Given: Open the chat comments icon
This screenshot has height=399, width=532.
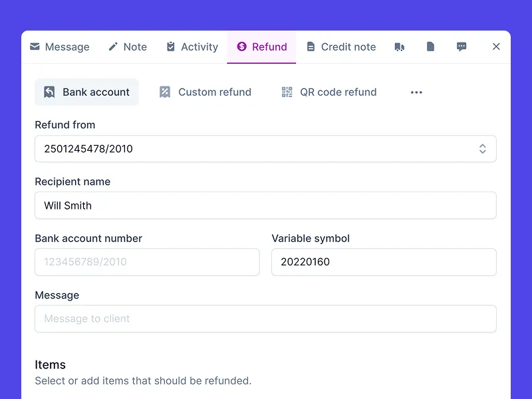Looking at the screenshot, I should [462, 47].
